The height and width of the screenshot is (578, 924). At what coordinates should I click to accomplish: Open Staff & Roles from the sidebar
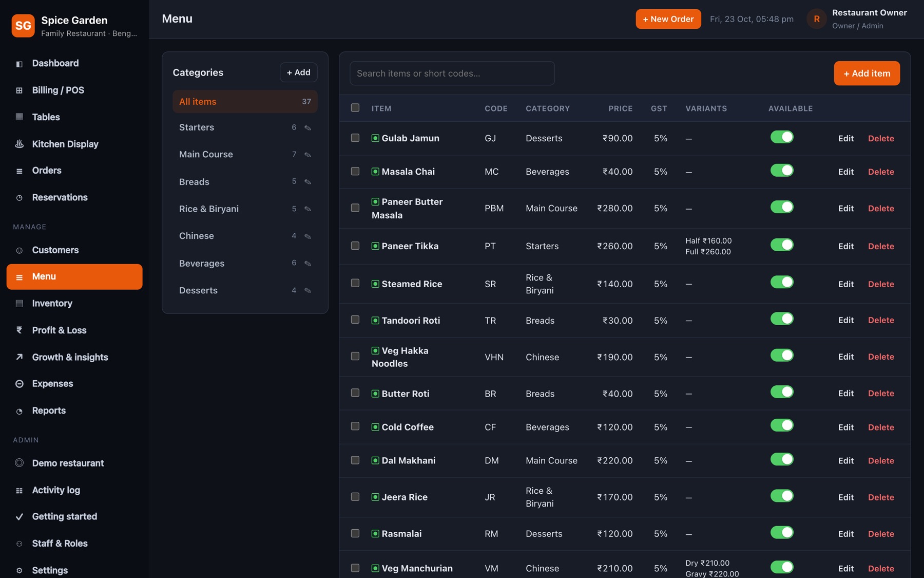[74, 544]
